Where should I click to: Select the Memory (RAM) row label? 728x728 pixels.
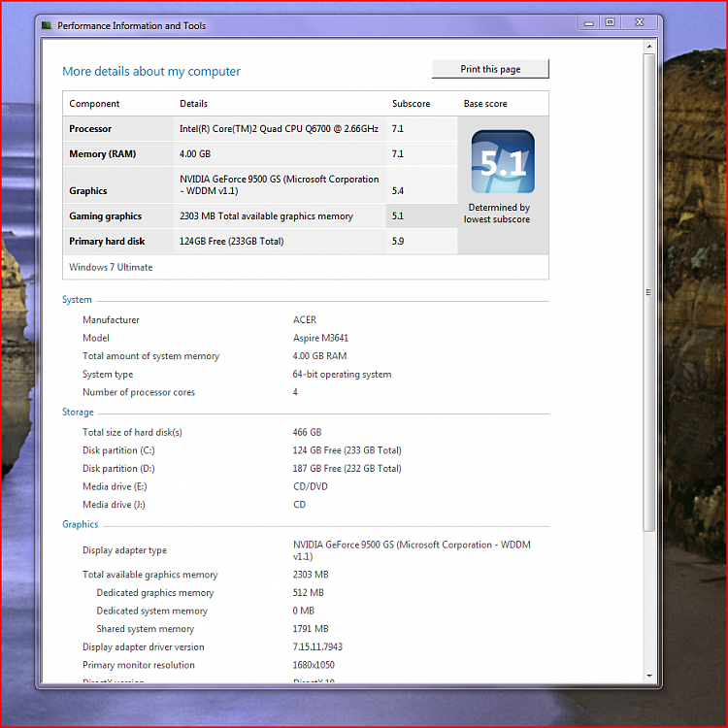pyautogui.click(x=103, y=153)
